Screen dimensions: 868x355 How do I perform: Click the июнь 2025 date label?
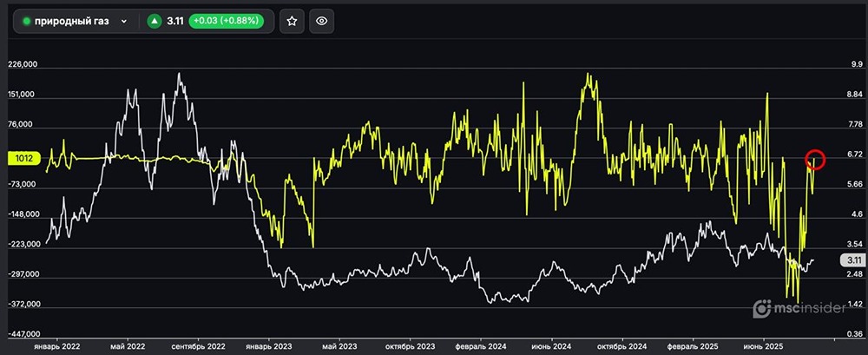coord(763,346)
